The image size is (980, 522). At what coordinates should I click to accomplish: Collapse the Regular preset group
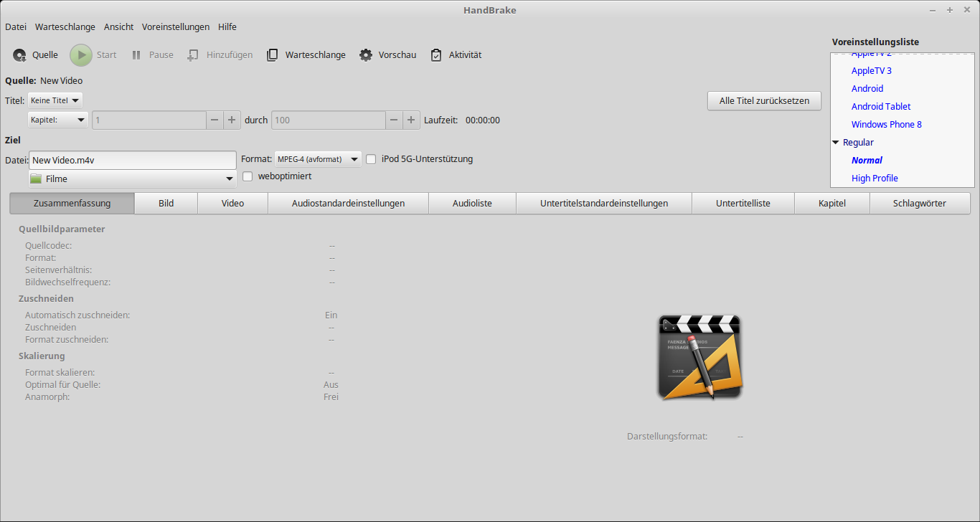pyautogui.click(x=836, y=143)
